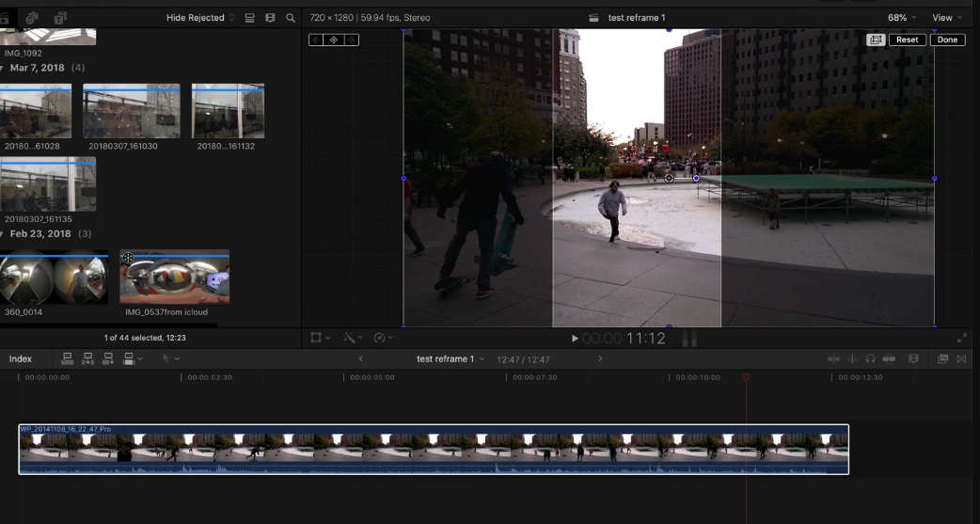Show the Photos and Audio sidebar

click(32, 18)
